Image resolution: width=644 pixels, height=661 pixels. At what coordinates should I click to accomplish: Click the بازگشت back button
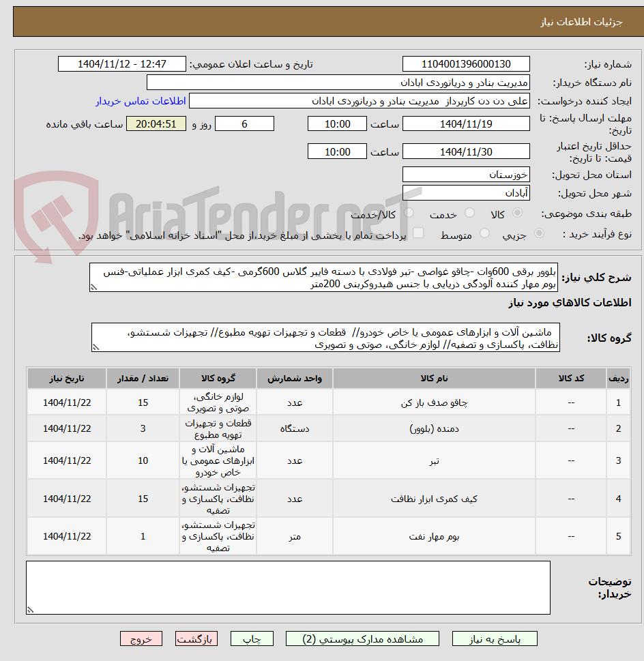click(x=196, y=638)
